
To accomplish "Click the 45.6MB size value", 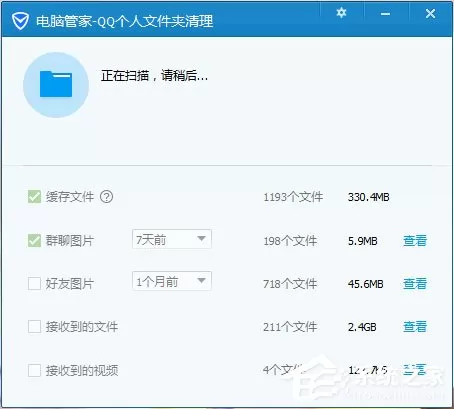I will point(366,284).
